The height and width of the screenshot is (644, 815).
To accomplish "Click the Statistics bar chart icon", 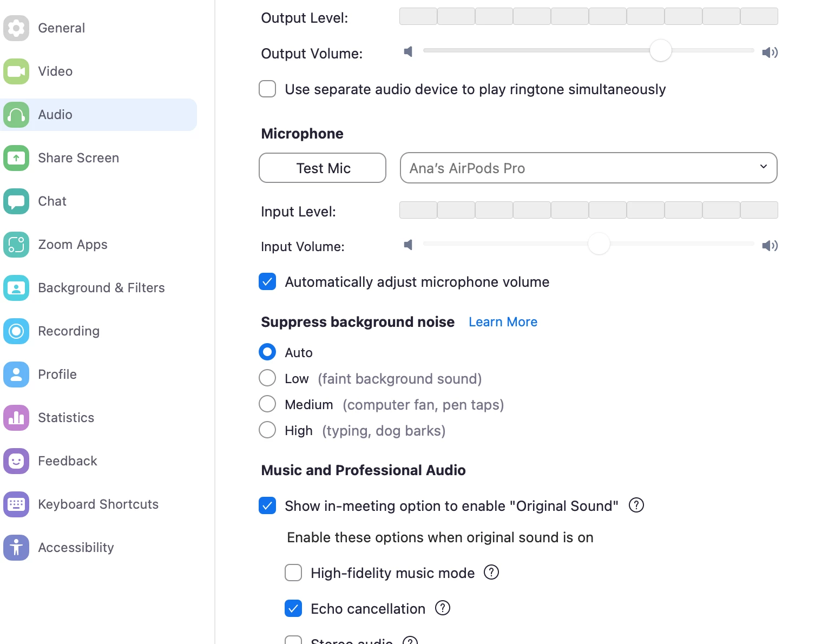I will click(x=16, y=418).
